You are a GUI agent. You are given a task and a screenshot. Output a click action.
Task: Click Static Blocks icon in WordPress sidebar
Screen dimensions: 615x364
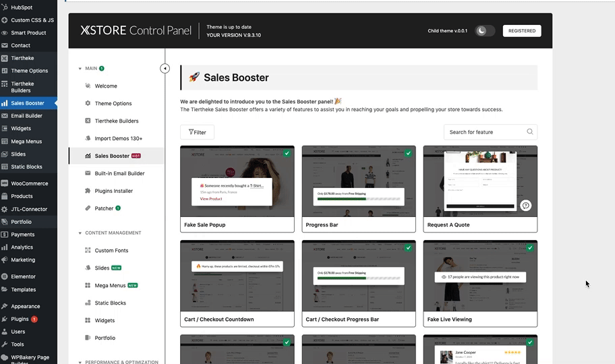pos(5,166)
